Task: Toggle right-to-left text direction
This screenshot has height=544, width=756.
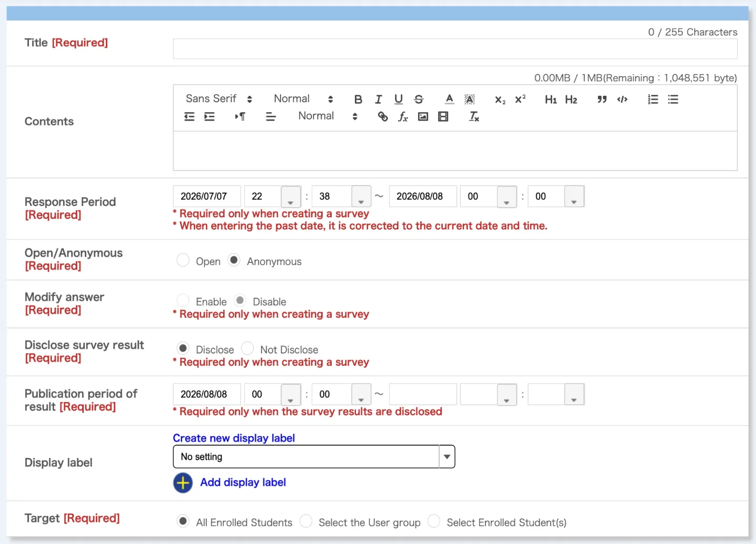Action: click(240, 116)
